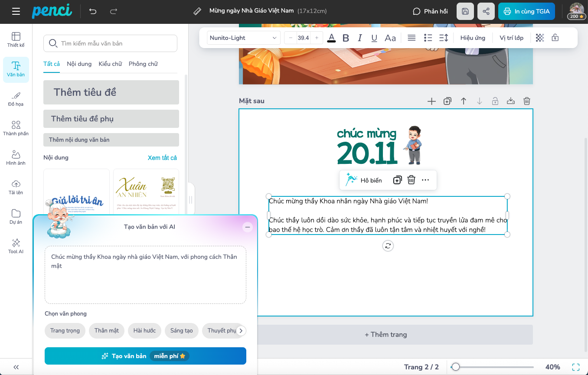The height and width of the screenshot is (375, 588).
Task: Expand more writing styles with arrow
Action: [x=241, y=331]
